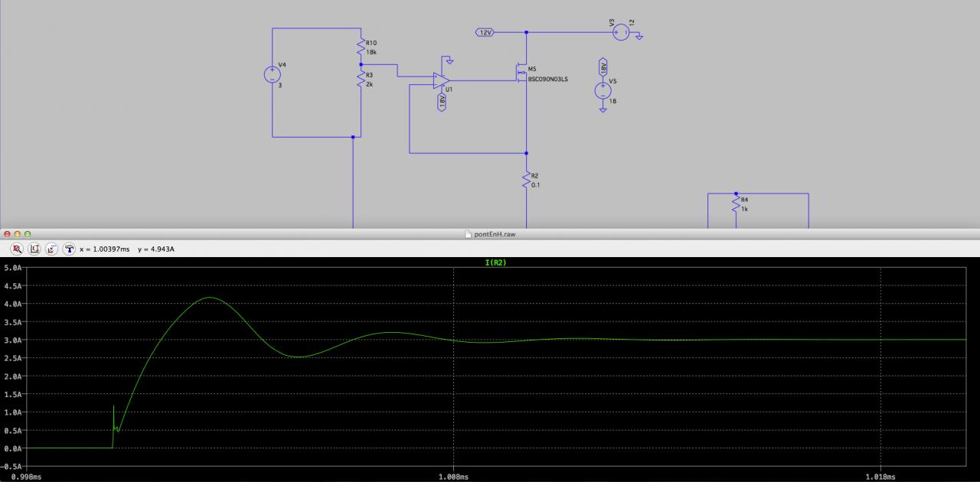The image size is (980, 482).
Task: Click the BSC090N03LS model label
Action: (548, 78)
